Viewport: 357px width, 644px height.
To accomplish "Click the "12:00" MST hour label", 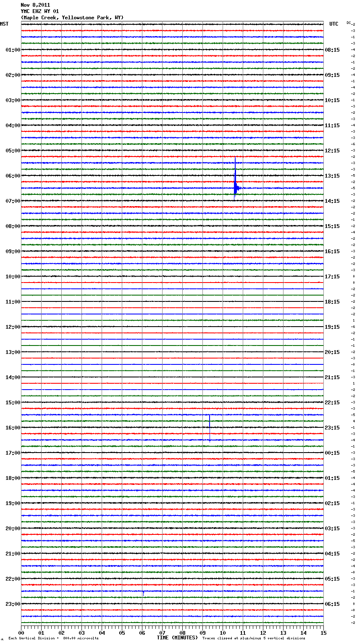I will pos(13,327).
